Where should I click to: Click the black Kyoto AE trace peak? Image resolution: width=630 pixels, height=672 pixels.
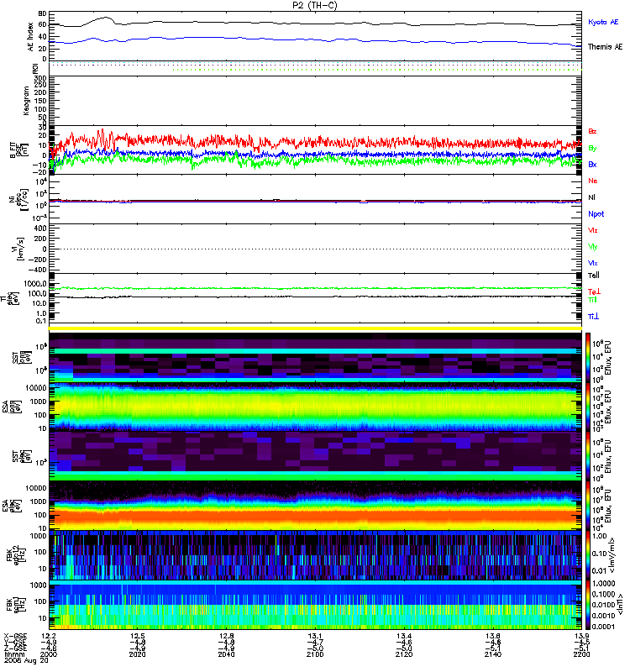pyautogui.click(x=106, y=18)
